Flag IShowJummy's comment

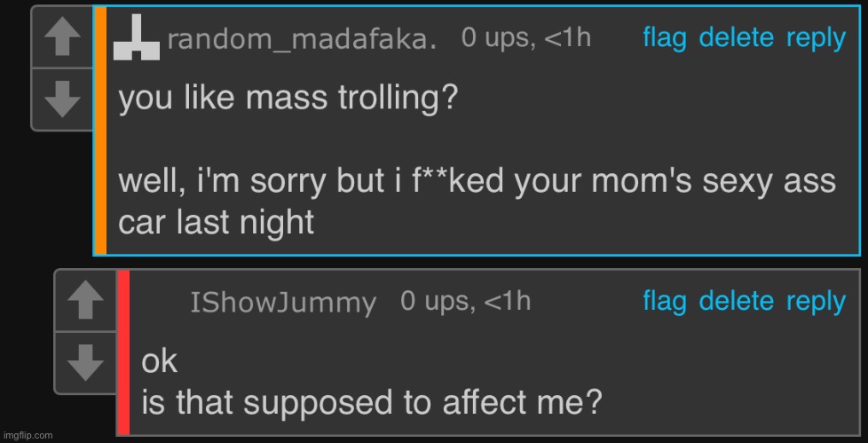tap(665, 302)
